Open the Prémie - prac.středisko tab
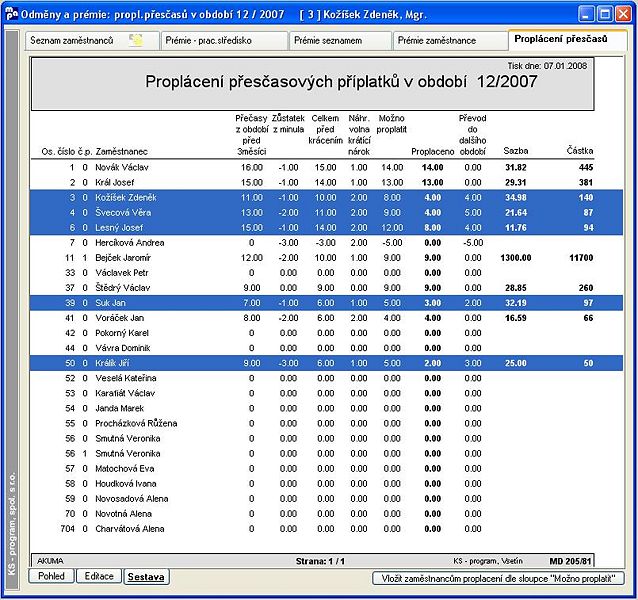 224,41
